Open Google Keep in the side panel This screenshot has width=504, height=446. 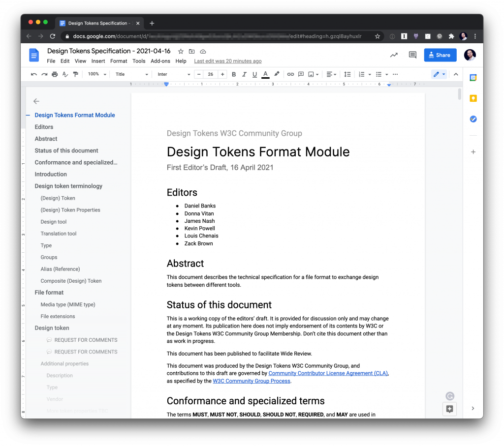[x=473, y=98]
